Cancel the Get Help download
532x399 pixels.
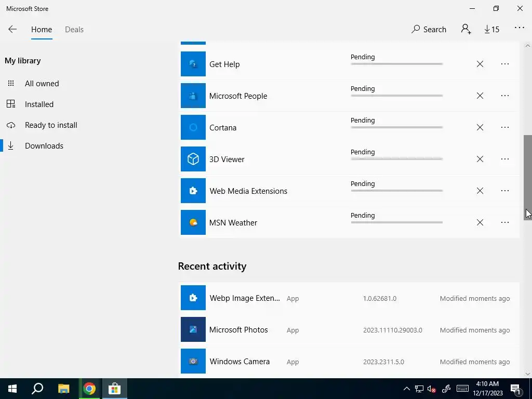point(480,64)
